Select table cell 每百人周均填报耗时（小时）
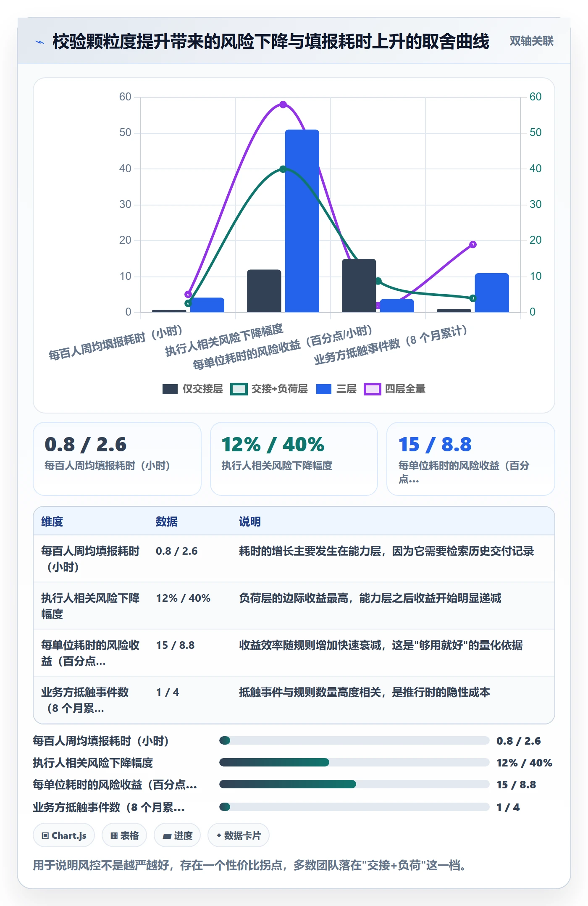588x906 pixels. click(90, 559)
